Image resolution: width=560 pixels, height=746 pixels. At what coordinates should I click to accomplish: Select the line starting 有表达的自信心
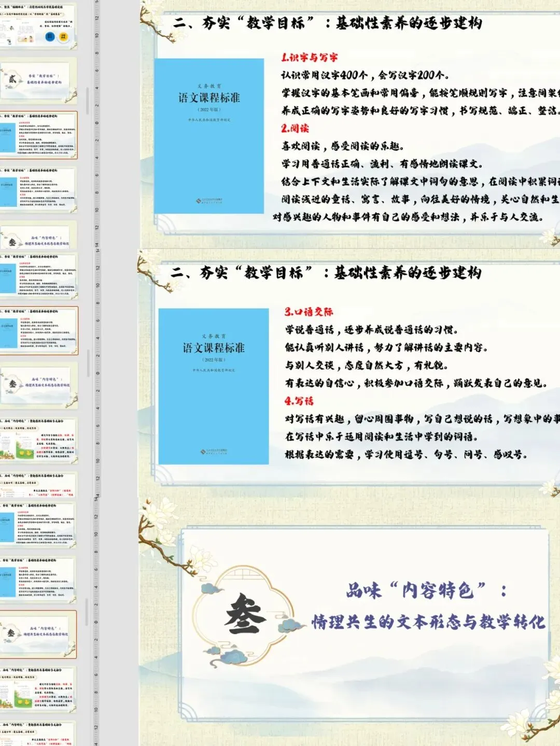tap(416, 383)
